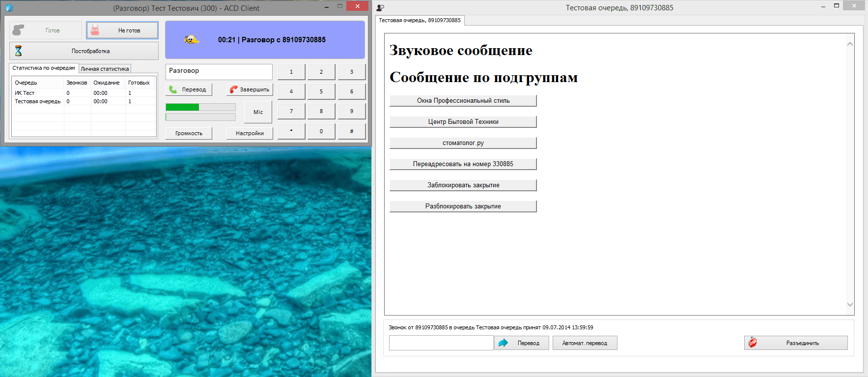Click the transfer number input field

tap(441, 343)
